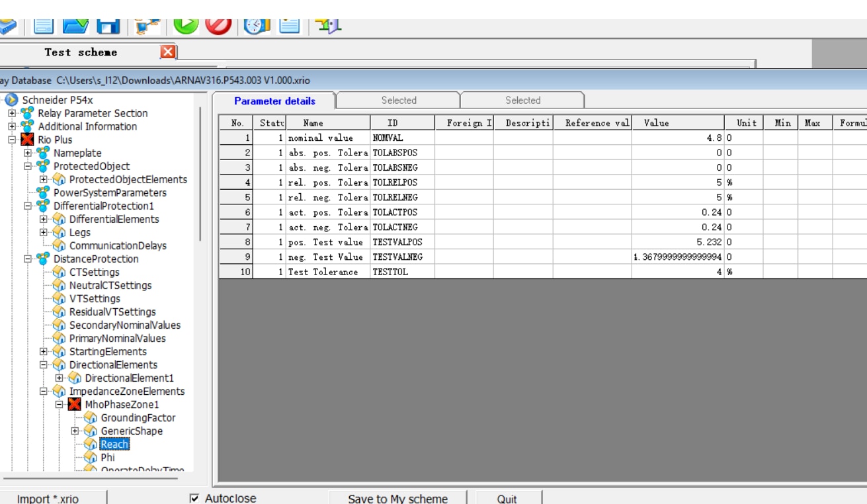Click the TESTTOL ID cell
The image size is (867, 504).
click(x=402, y=272)
